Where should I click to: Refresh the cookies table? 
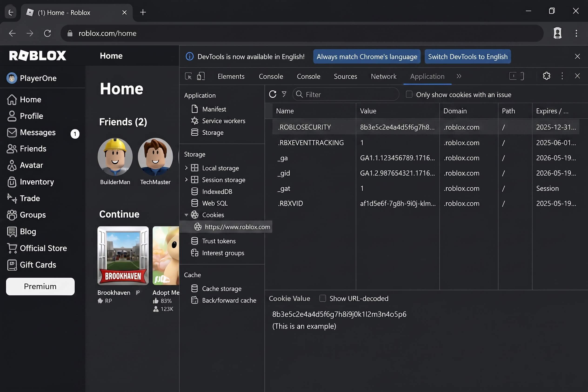click(273, 94)
